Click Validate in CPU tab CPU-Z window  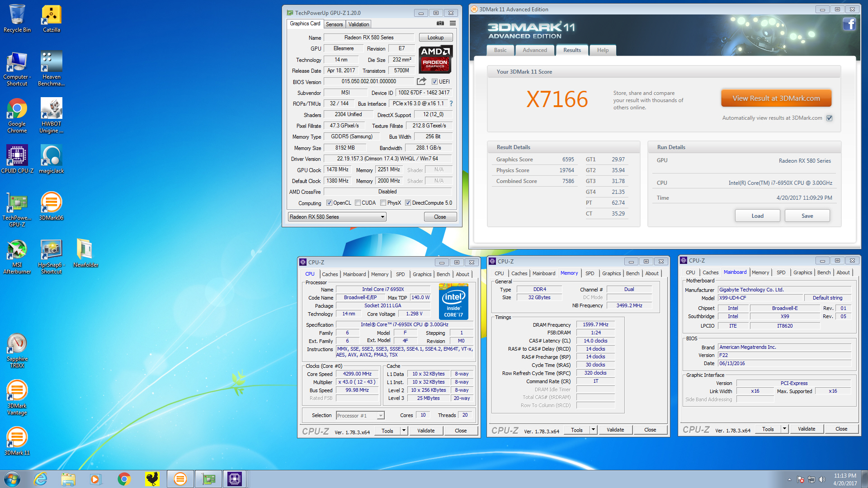point(425,431)
